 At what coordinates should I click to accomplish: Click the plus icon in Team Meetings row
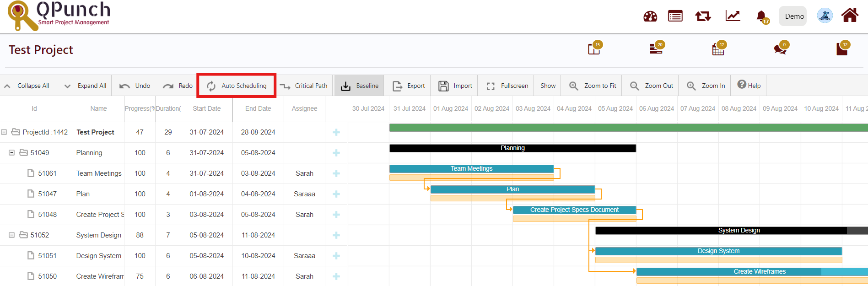pos(336,173)
